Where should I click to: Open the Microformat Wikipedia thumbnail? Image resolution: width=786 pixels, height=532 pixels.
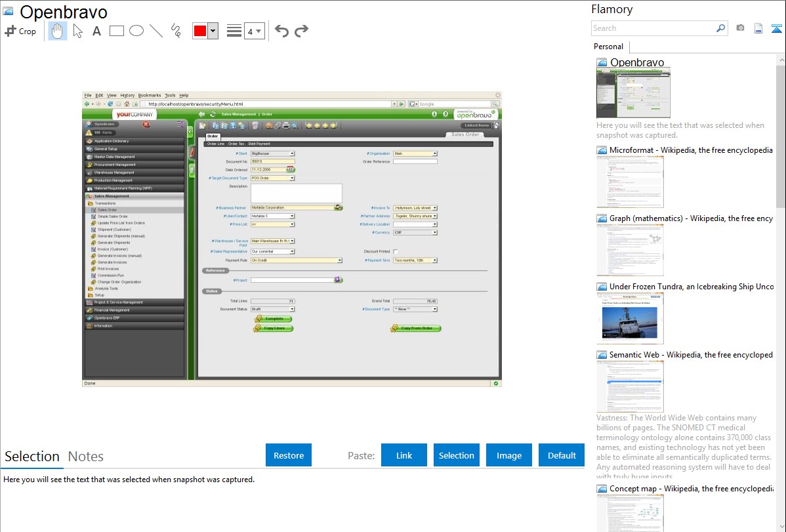630,182
